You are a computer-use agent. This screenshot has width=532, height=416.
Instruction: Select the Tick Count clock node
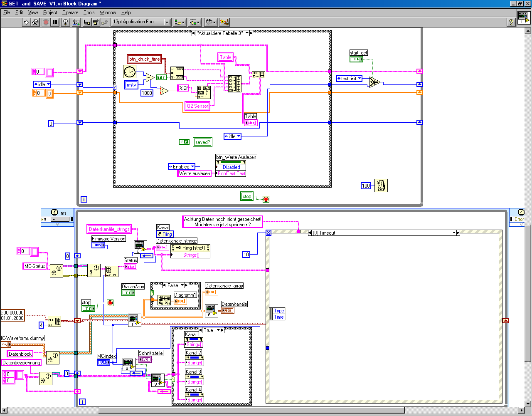coord(130,72)
